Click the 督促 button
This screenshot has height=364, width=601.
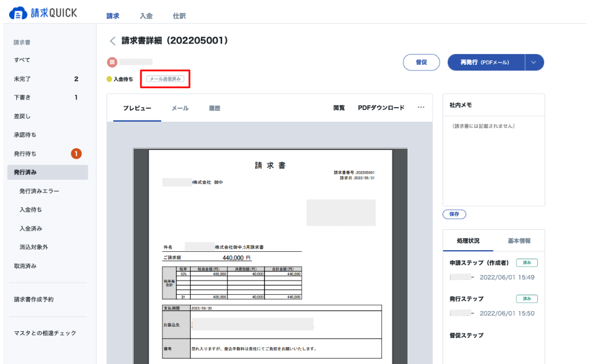tap(421, 63)
